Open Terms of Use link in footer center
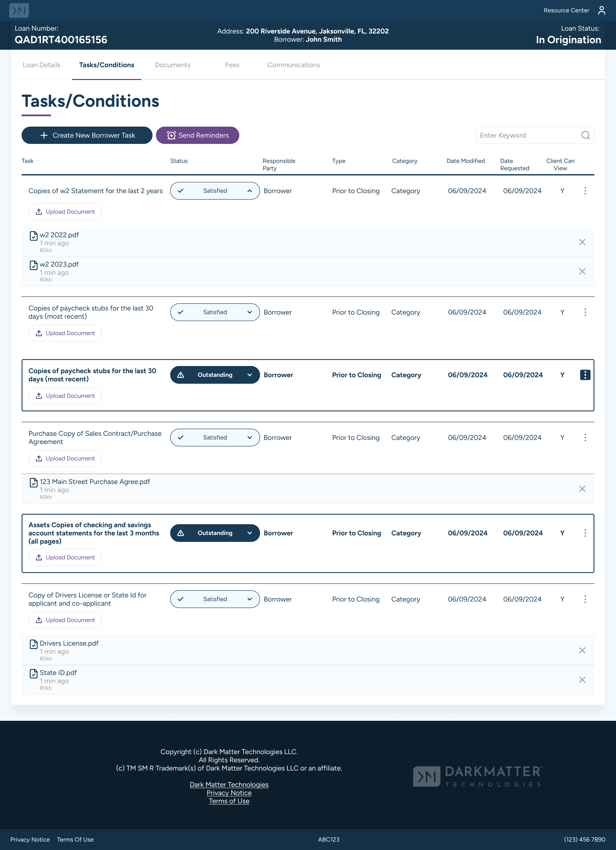This screenshot has height=850, width=616. click(229, 801)
